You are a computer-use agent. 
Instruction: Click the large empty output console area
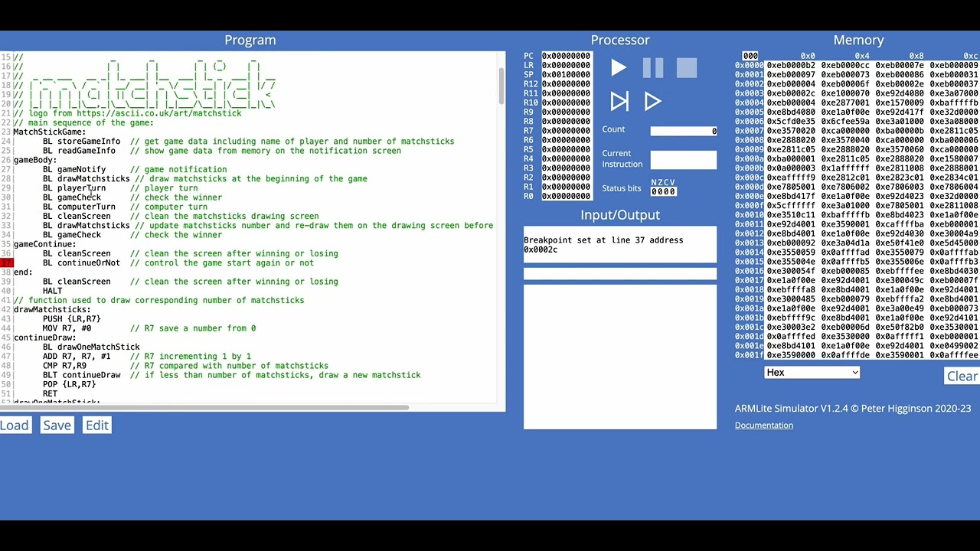620,357
